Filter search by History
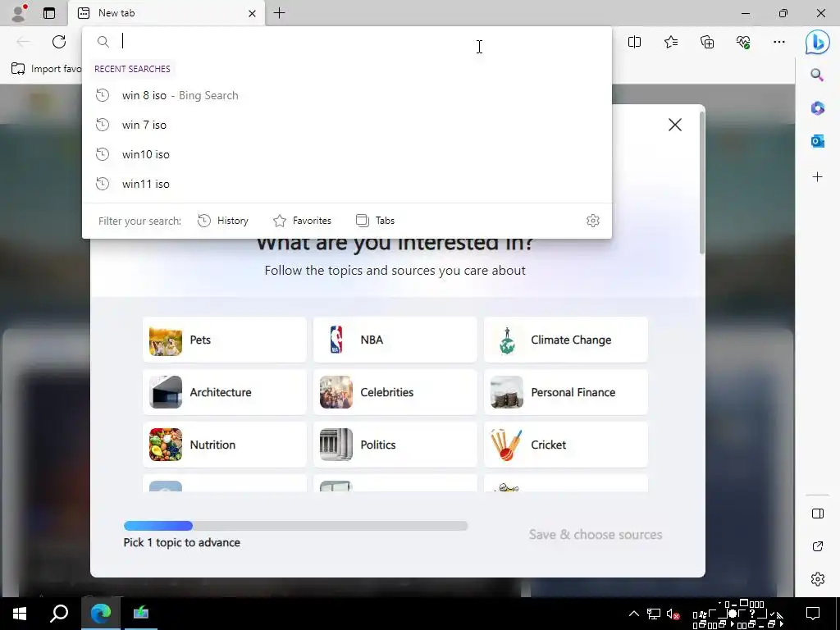The image size is (840, 630). click(x=223, y=221)
